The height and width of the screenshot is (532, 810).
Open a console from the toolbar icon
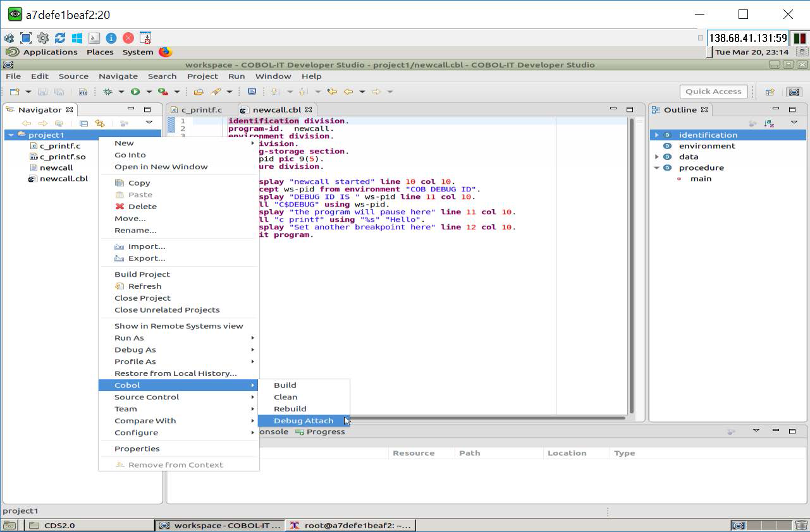[252, 91]
